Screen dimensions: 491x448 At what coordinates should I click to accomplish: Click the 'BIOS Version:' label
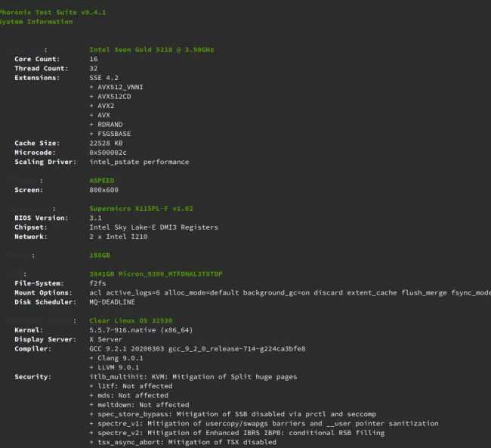[x=41, y=218]
